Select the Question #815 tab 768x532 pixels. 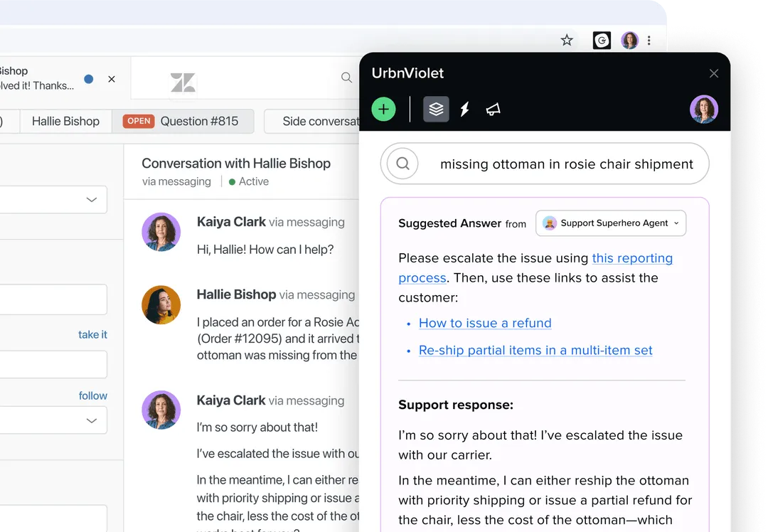(183, 122)
